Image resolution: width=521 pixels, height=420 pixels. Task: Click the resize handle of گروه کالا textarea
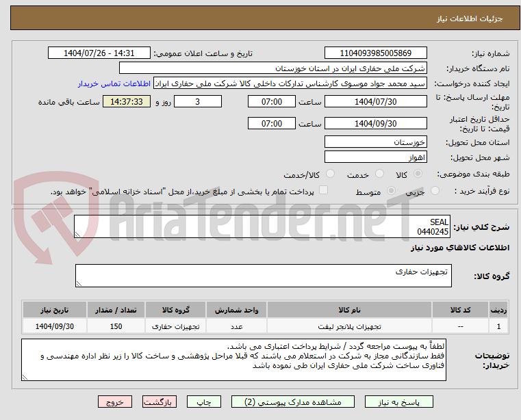pyautogui.click(x=79, y=284)
